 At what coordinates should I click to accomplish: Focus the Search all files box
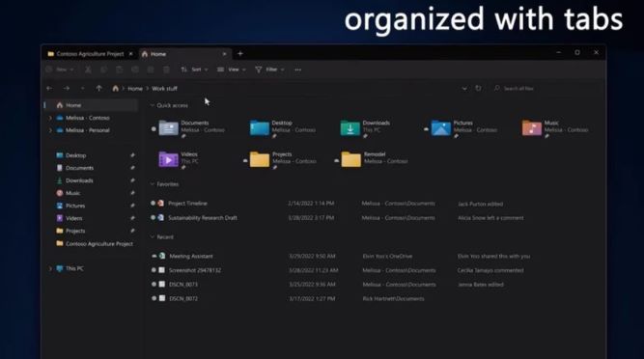tap(546, 88)
